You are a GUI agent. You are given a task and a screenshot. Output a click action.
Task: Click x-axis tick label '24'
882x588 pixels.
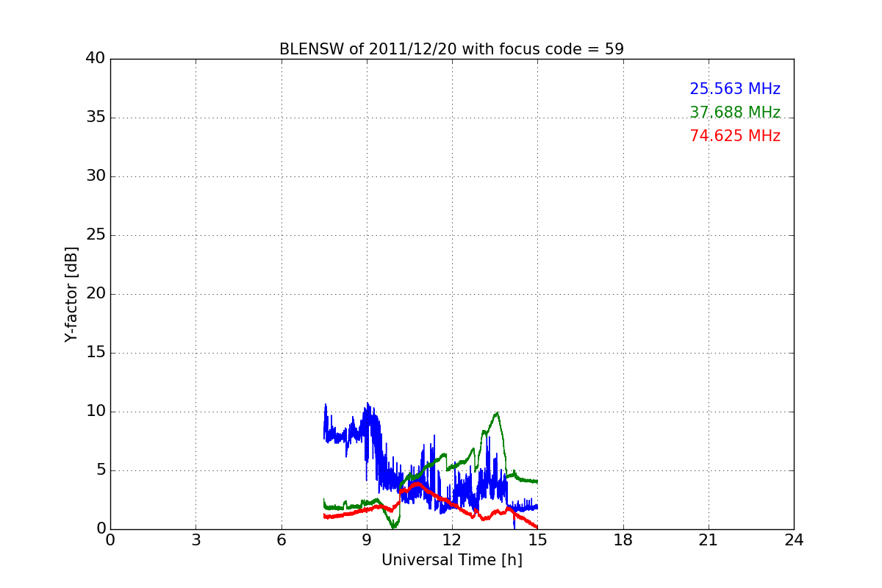click(794, 540)
